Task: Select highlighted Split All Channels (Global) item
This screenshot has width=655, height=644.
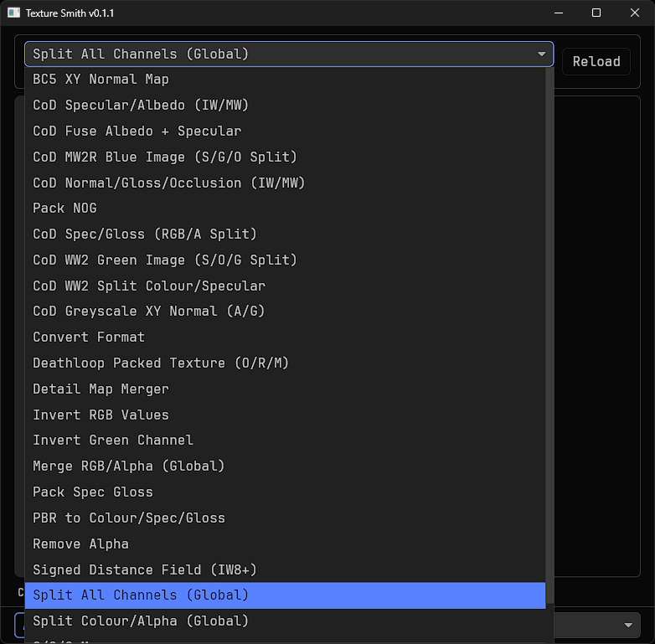Action: click(286, 595)
